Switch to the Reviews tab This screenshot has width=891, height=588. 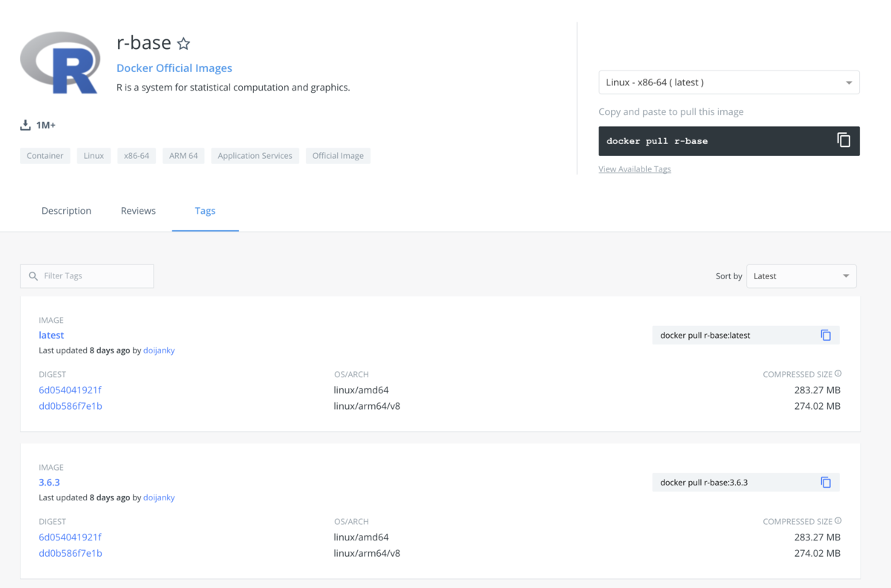click(x=138, y=211)
